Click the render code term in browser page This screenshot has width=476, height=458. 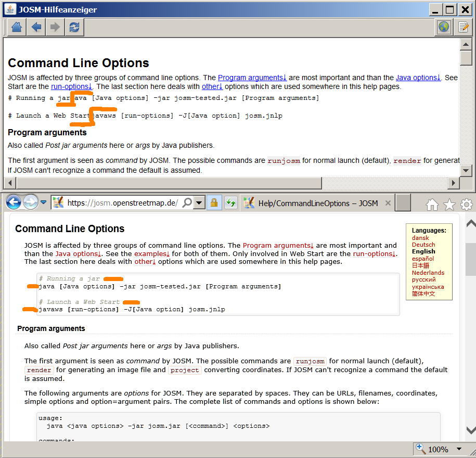tap(39, 370)
